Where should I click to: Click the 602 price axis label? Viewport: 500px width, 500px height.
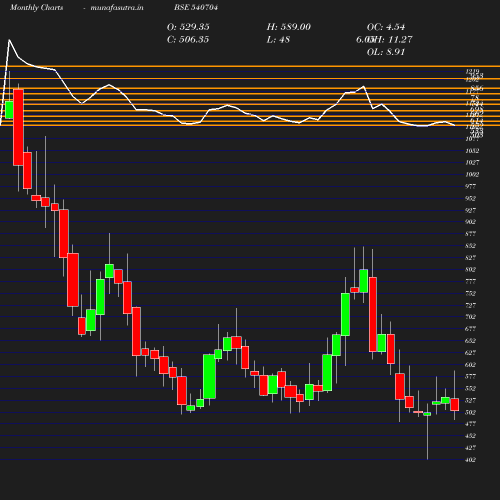(470, 365)
